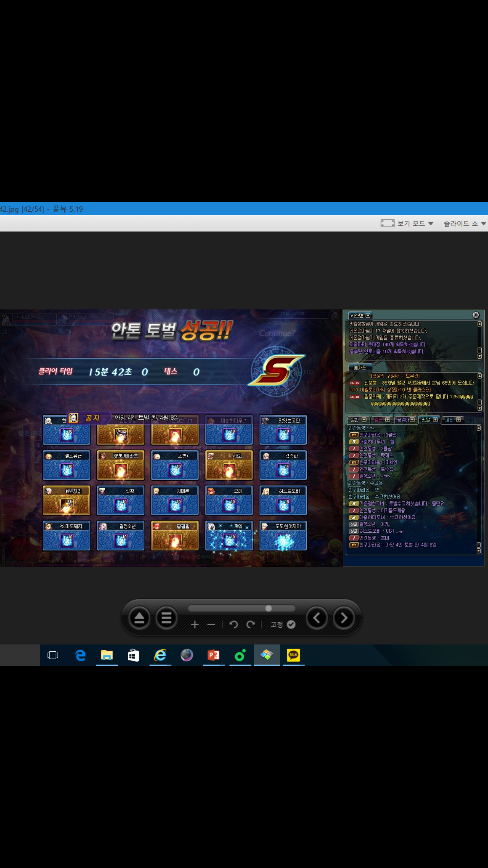Screen dimensions: 488x868
Task: Open PowerPoint from the taskbar
Action: [x=213, y=655]
